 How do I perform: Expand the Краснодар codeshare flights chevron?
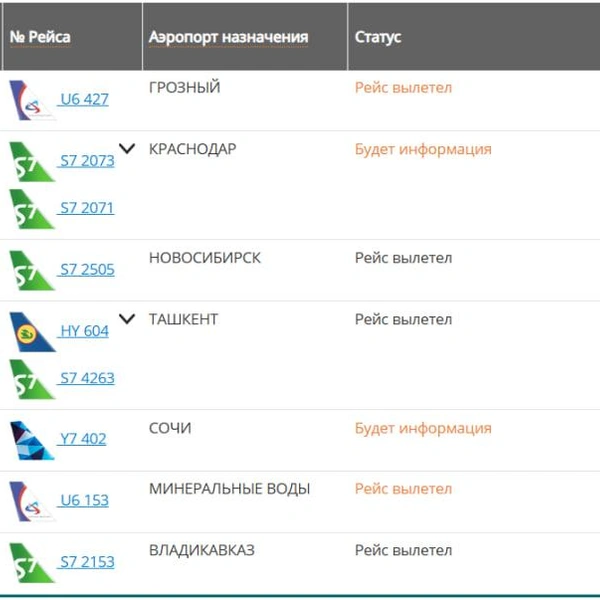[127, 148]
